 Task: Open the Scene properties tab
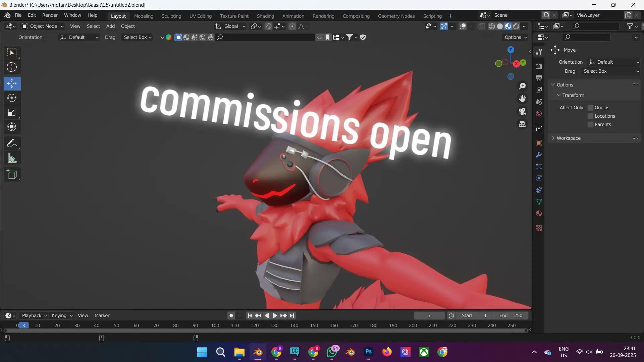click(539, 102)
